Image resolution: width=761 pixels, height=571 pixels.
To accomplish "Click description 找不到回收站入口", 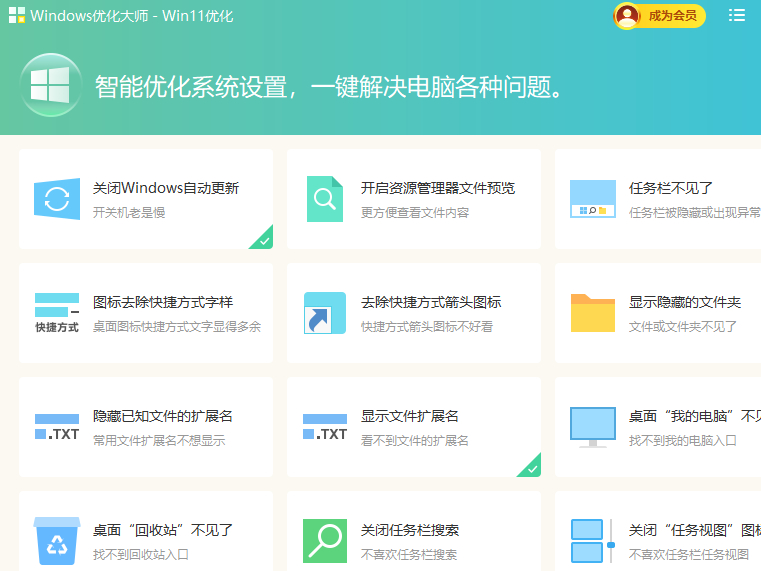I will point(140,555).
